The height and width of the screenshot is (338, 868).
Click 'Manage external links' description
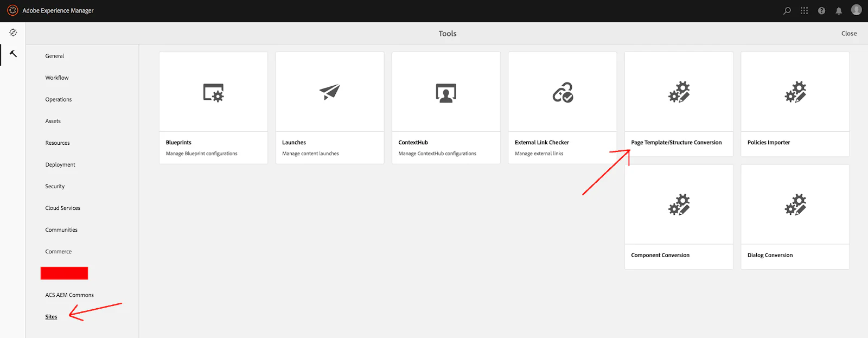(539, 154)
